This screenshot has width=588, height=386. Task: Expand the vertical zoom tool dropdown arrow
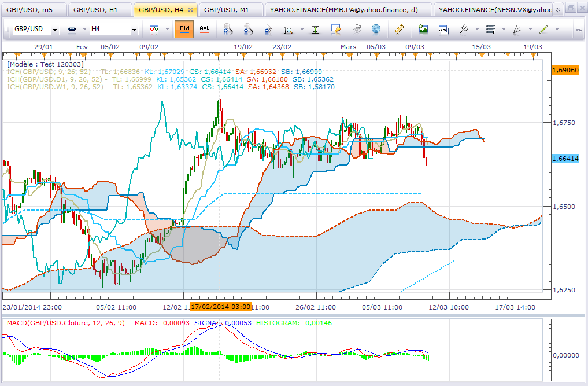pos(301,30)
